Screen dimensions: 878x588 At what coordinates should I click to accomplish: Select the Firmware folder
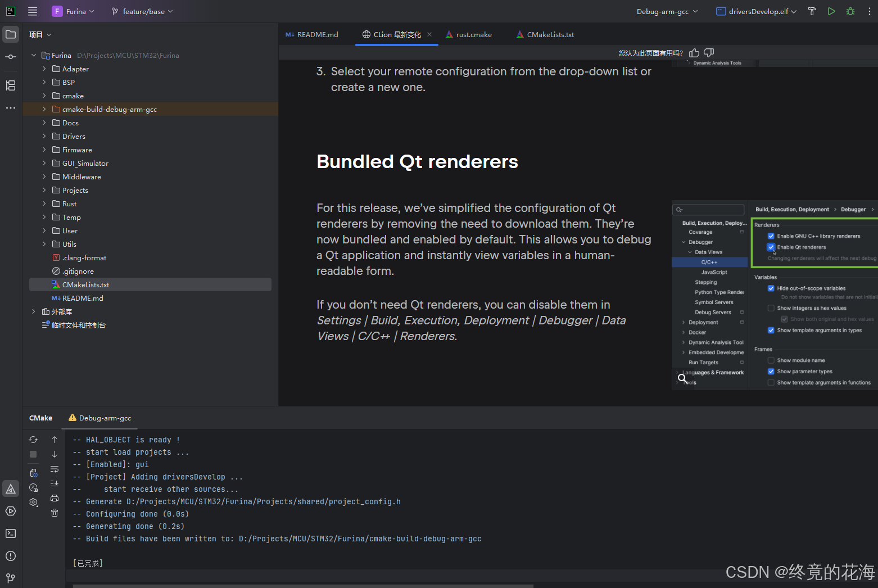pyautogui.click(x=77, y=150)
